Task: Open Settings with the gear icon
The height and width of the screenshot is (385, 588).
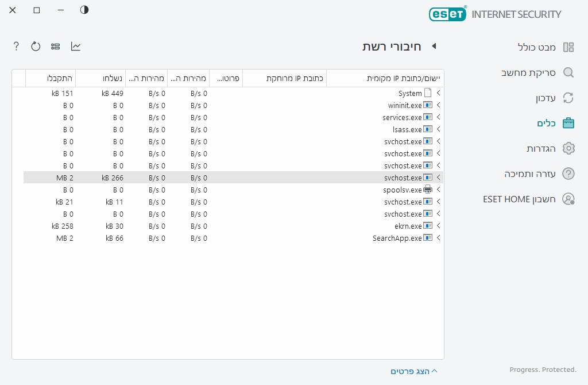Action: (x=568, y=148)
